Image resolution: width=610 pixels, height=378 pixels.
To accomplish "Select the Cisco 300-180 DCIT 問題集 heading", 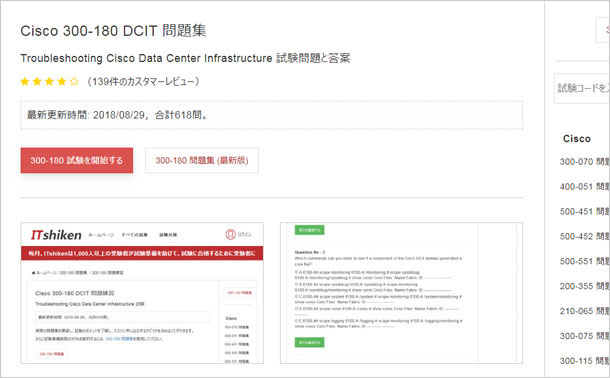I will (x=113, y=31).
